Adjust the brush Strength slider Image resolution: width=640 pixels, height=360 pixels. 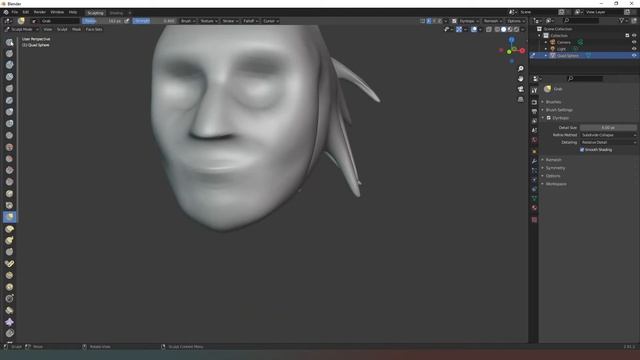coord(154,21)
